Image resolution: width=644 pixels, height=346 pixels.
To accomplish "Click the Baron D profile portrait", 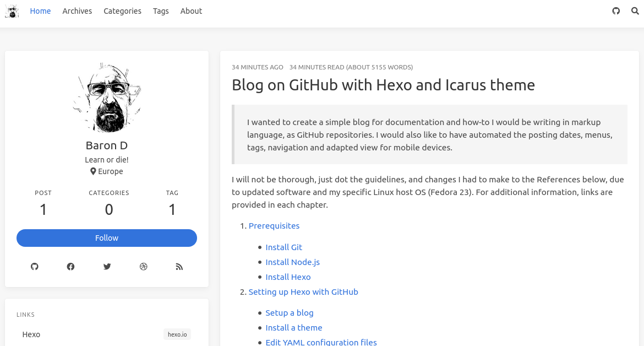I will [107, 97].
